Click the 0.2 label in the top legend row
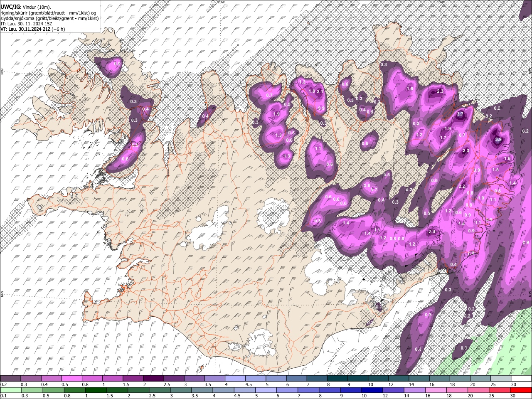Screen dimensions: 532x399 click(4, 384)
